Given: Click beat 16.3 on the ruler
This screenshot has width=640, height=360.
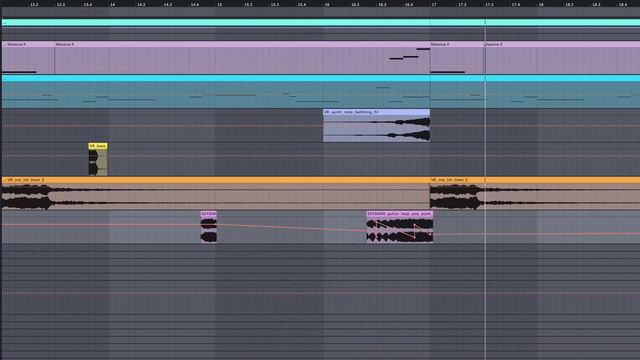Looking at the screenshot, I should 382,4.
